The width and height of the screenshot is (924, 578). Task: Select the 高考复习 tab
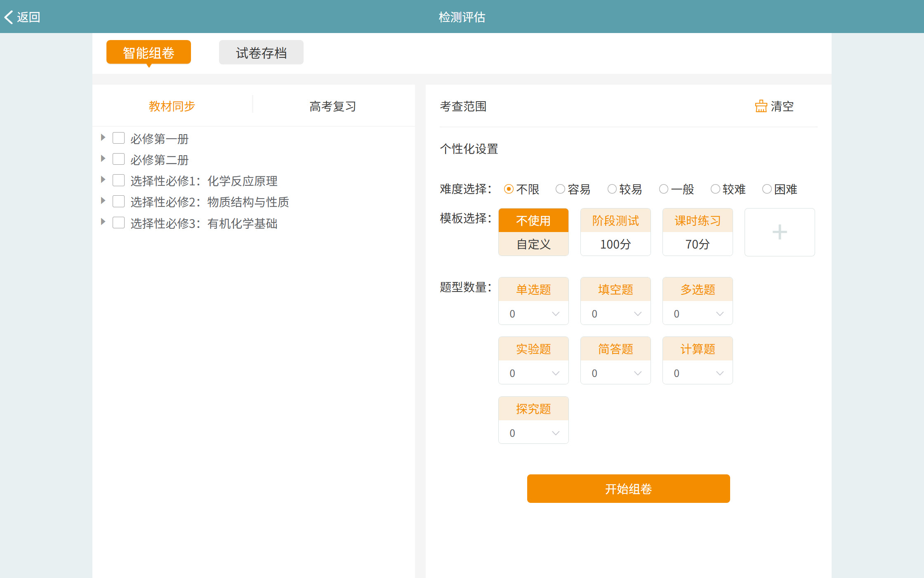pos(333,106)
